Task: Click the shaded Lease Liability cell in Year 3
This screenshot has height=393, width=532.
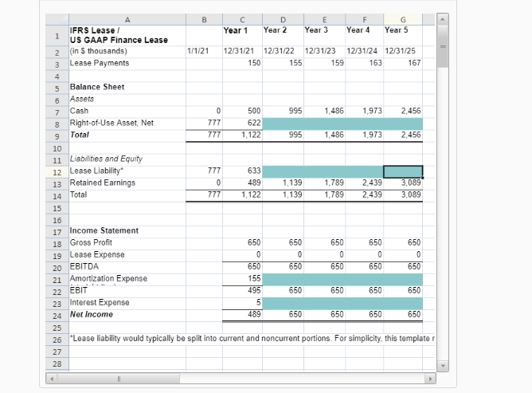Action: coord(324,171)
